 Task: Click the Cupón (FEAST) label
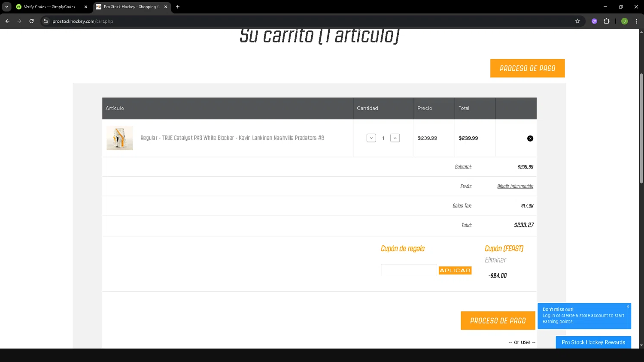click(504, 249)
